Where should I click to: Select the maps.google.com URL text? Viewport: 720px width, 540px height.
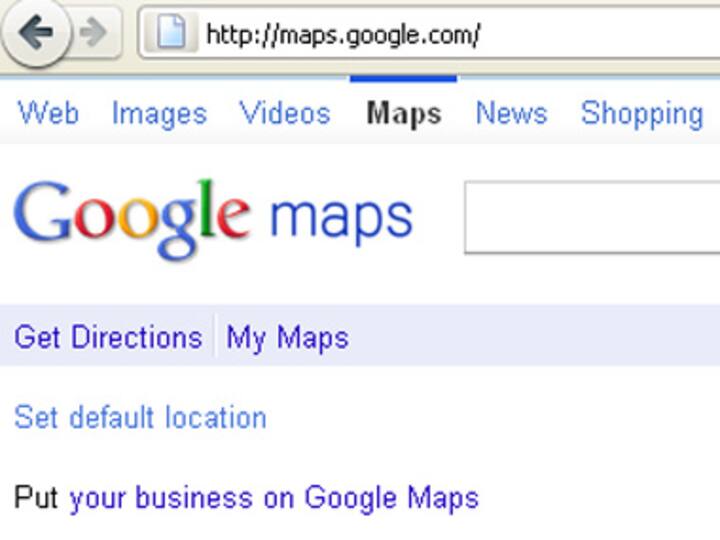click(343, 35)
